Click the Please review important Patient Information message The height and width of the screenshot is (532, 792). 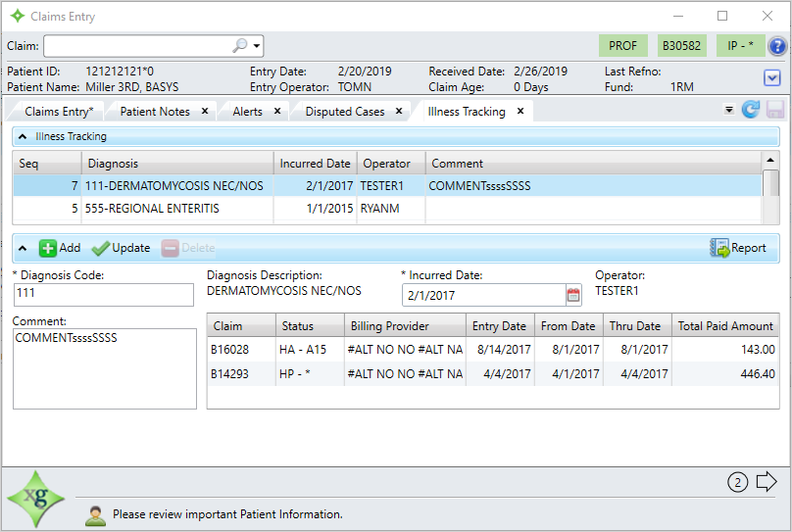[227, 514]
